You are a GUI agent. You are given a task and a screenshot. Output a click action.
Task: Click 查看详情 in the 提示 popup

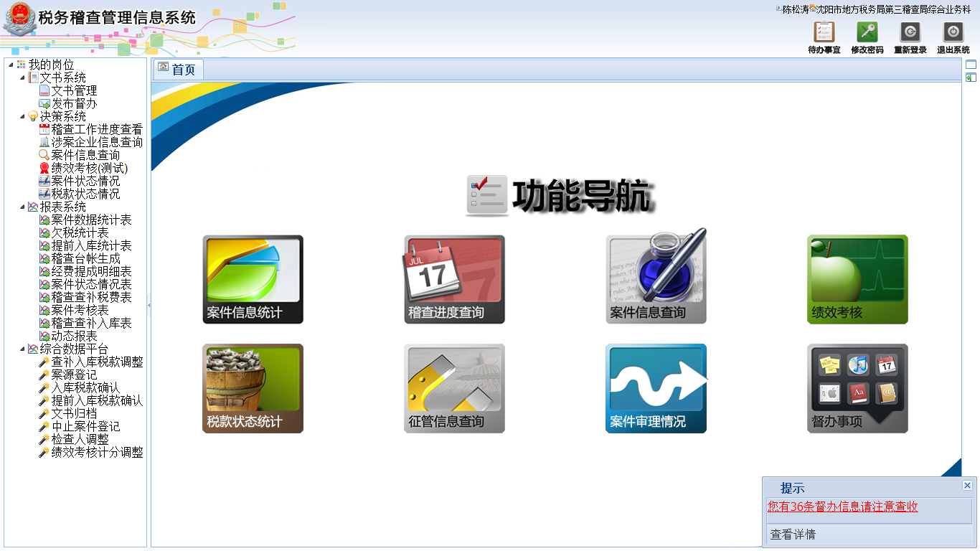point(793,534)
